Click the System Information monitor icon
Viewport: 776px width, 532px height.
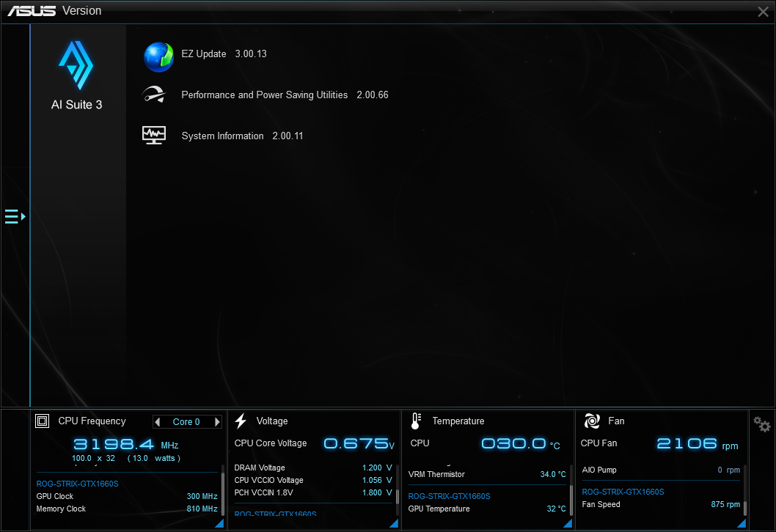pos(154,135)
